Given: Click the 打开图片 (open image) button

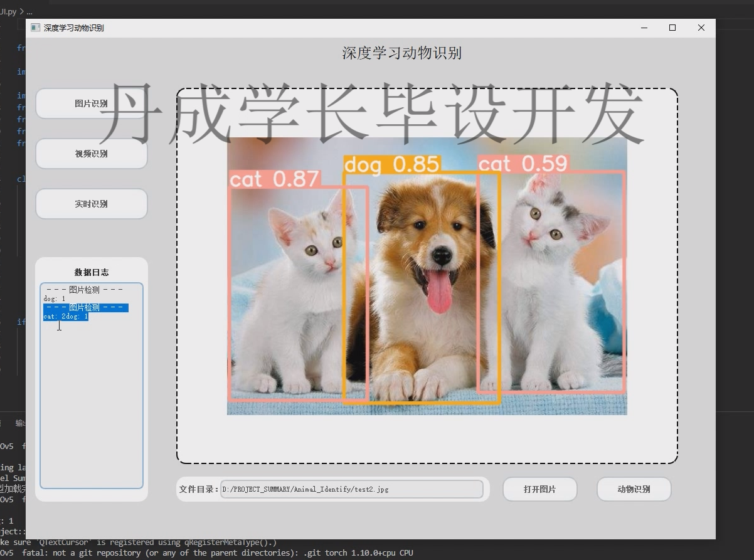Looking at the screenshot, I should [x=539, y=489].
